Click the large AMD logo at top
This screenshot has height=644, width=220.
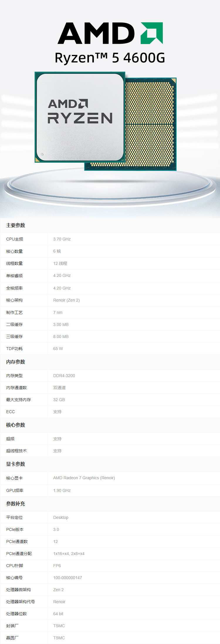pyautogui.click(x=110, y=33)
